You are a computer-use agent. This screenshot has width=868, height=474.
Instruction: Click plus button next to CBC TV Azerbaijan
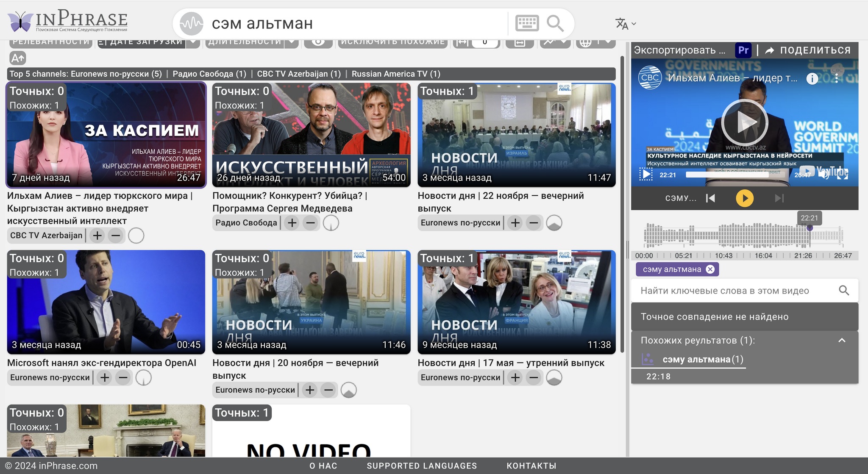(x=97, y=236)
